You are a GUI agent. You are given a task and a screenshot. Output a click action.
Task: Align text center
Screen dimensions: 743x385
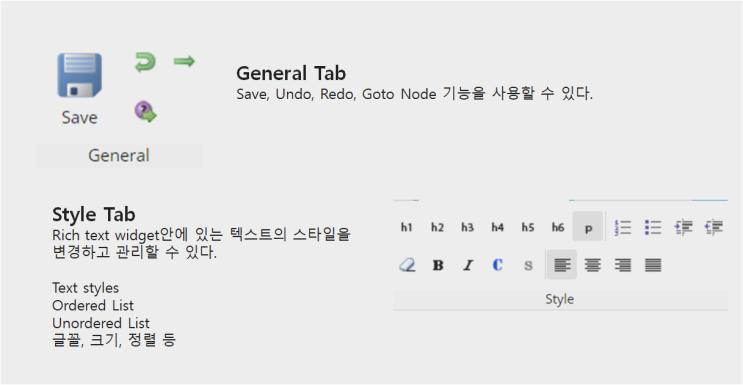[592, 265]
